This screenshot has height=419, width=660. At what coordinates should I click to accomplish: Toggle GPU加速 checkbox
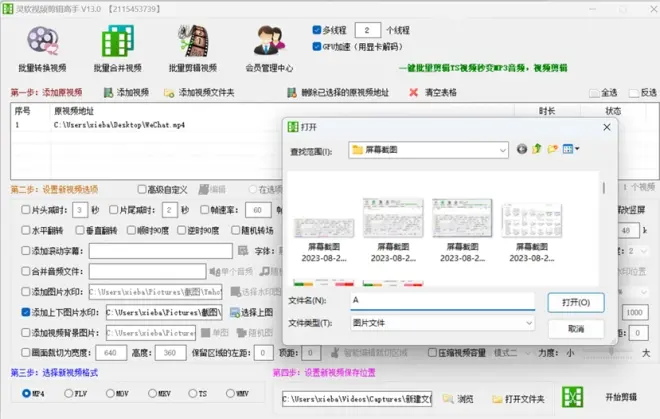pyautogui.click(x=317, y=46)
